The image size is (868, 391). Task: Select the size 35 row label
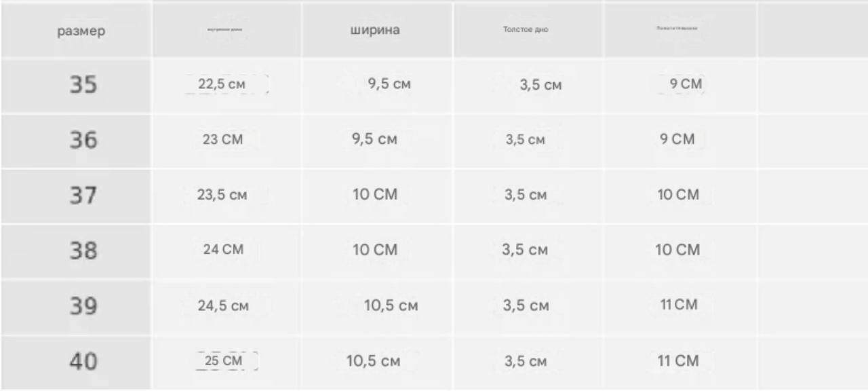pyautogui.click(x=83, y=85)
